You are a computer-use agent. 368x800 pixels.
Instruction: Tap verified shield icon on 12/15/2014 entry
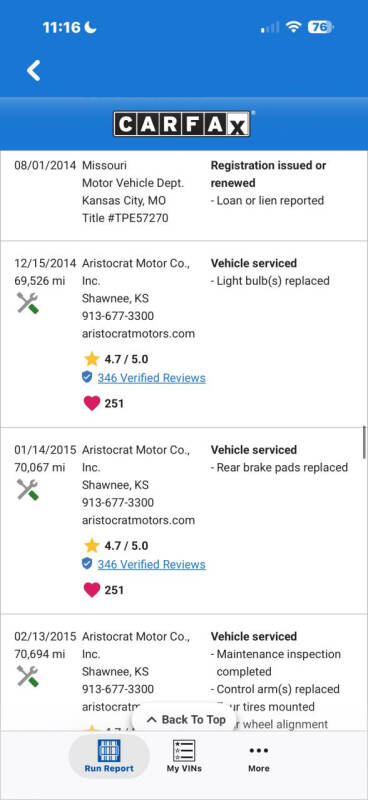[87, 378]
